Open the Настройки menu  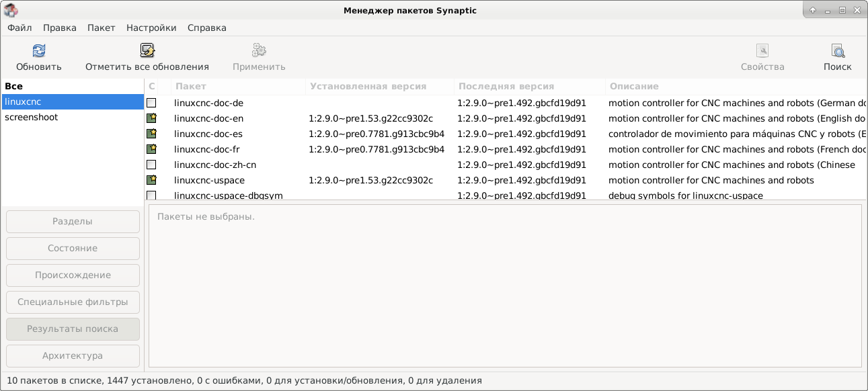coord(151,28)
